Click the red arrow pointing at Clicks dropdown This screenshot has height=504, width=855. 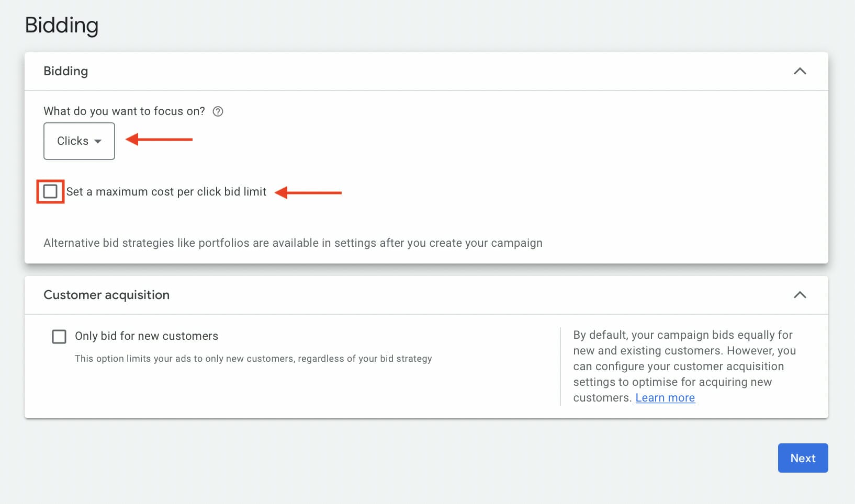pos(160,140)
